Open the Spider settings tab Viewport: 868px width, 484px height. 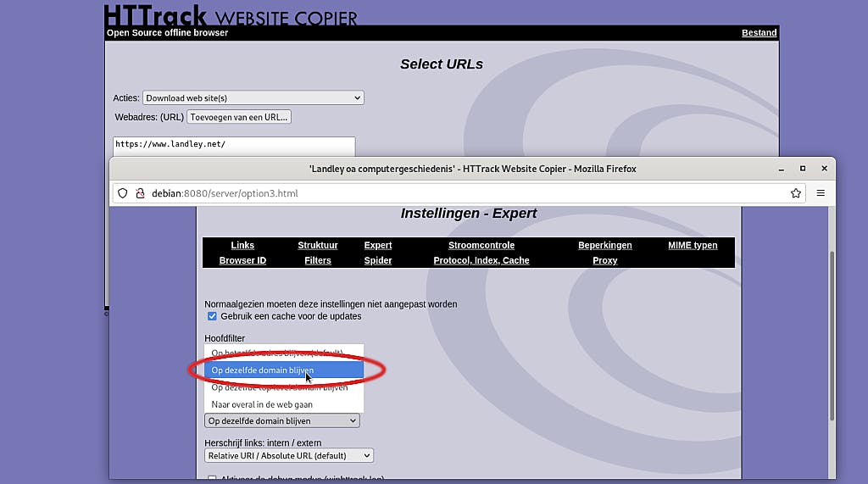coord(378,260)
